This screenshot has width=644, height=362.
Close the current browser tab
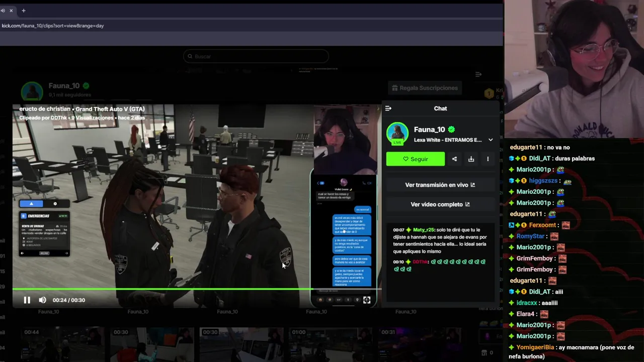pos(11,11)
